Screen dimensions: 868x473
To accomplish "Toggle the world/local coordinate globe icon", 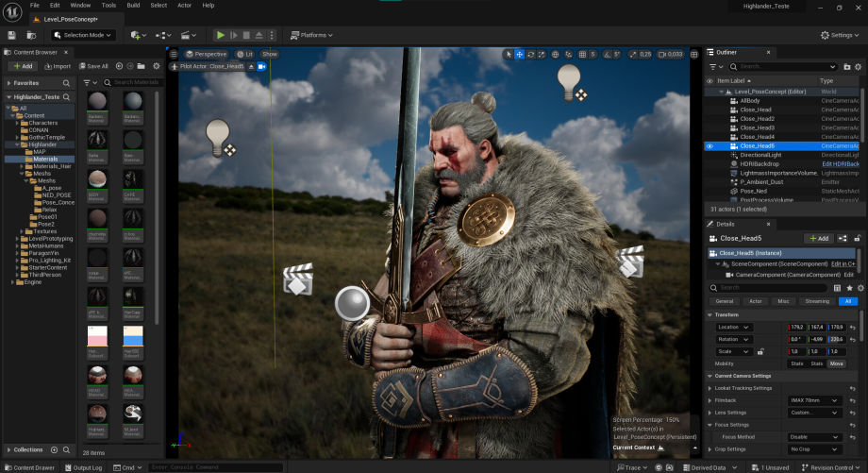I will [x=555, y=54].
